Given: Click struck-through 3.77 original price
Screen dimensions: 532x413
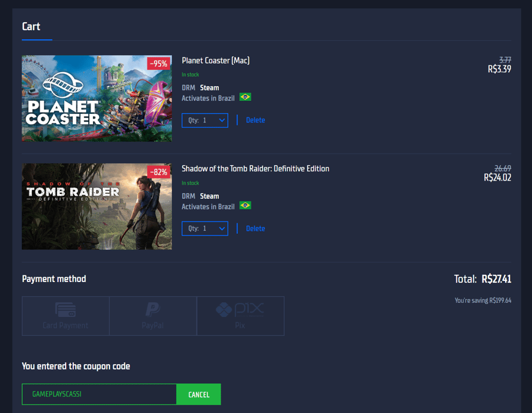Looking at the screenshot, I should (505, 60).
